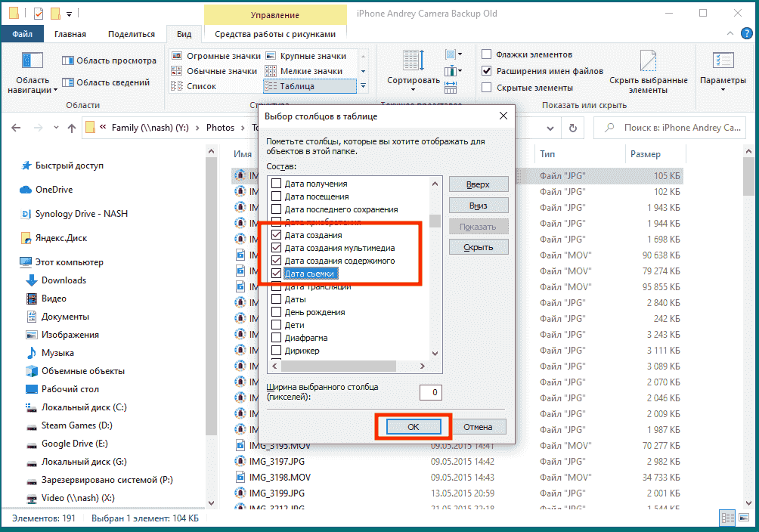
Task: Open the Downloads folder in sidebar
Action: [x=64, y=280]
